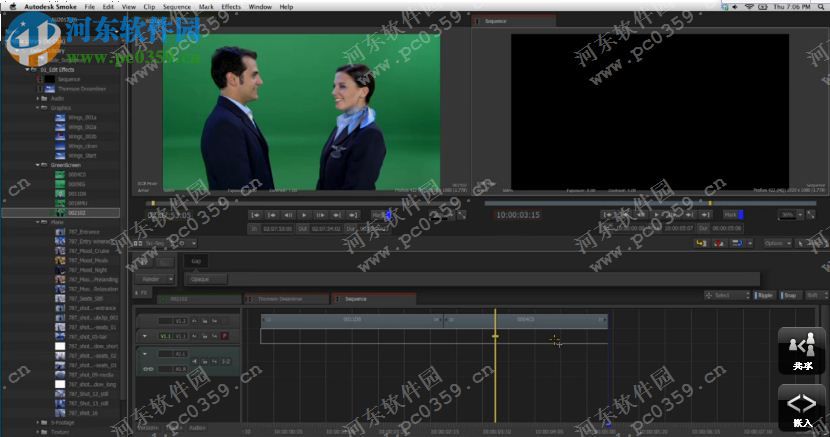Click the blue swatch beside source Mark

click(389, 215)
